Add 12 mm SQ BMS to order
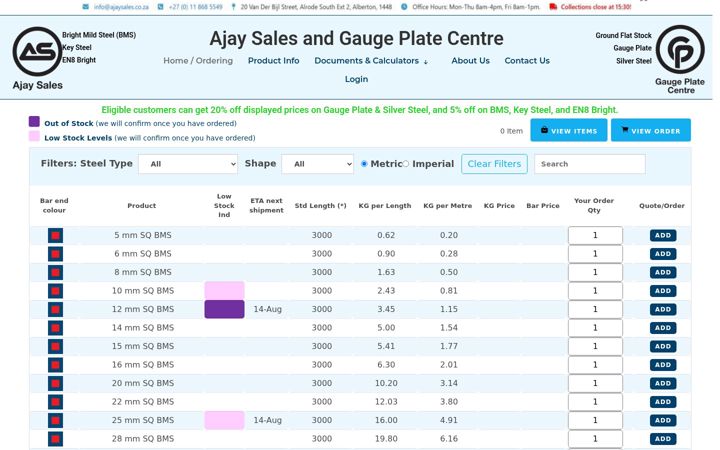Screen dimensions: 720x450 [x=663, y=309]
